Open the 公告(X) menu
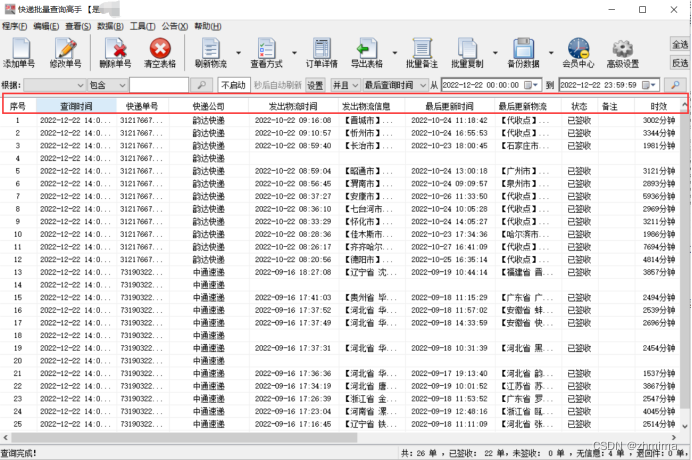Viewport: 692px width, 460px height. (x=175, y=26)
